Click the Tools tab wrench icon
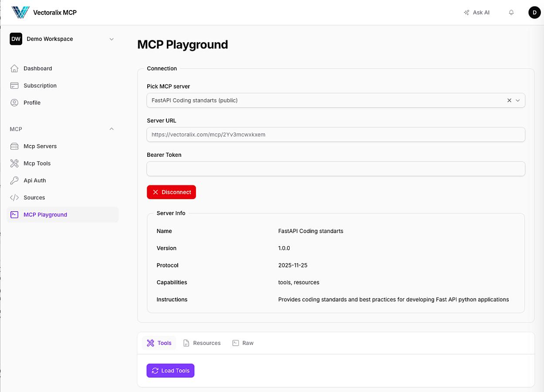 click(x=151, y=343)
